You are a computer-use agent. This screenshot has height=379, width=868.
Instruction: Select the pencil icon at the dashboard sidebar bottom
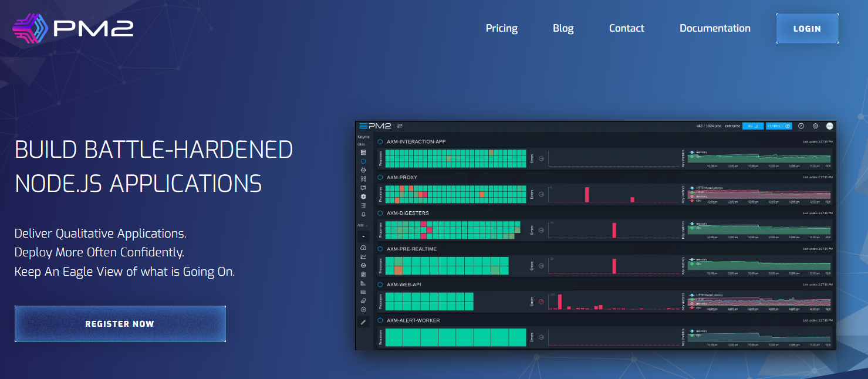point(363,322)
